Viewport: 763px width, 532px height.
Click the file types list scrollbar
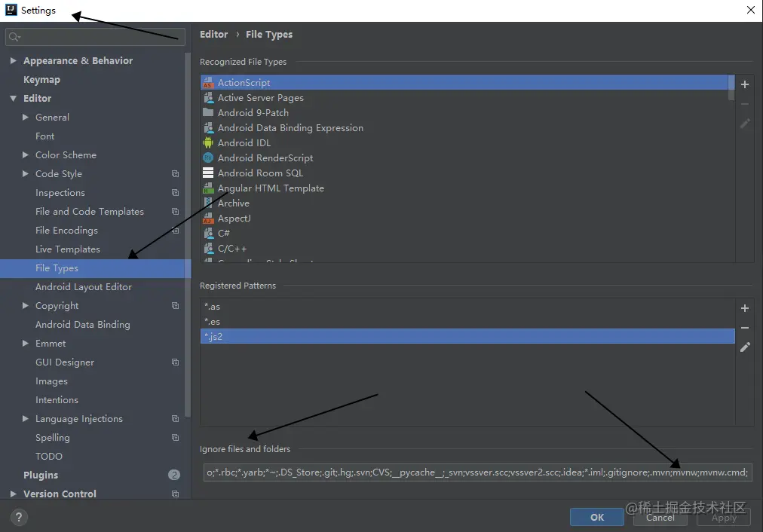tap(731, 88)
